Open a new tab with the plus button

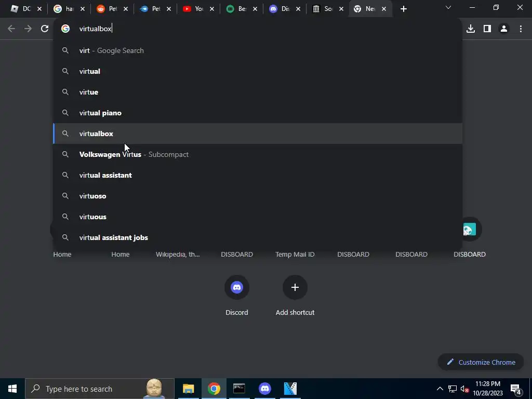pos(403,9)
